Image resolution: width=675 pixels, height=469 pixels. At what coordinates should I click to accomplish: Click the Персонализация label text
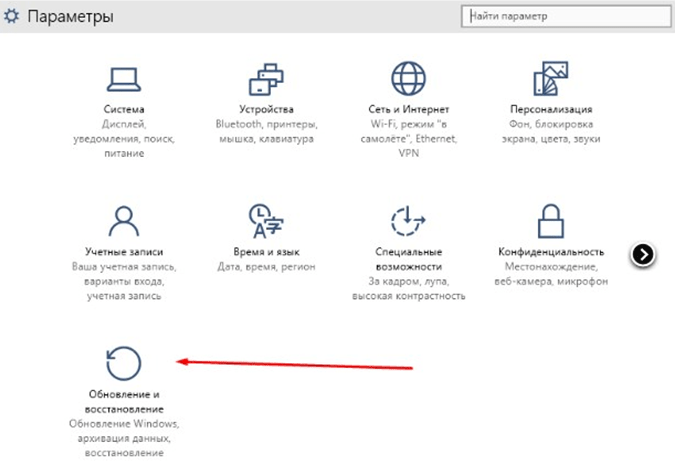551,109
